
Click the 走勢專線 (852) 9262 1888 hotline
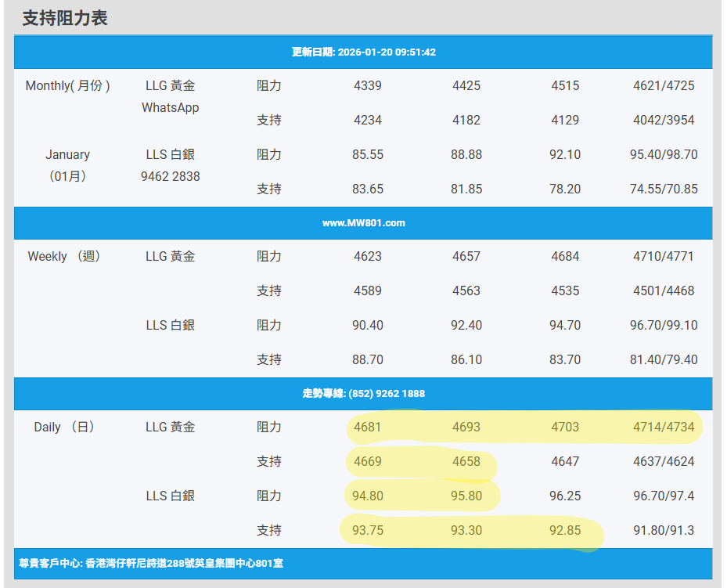pos(363,393)
